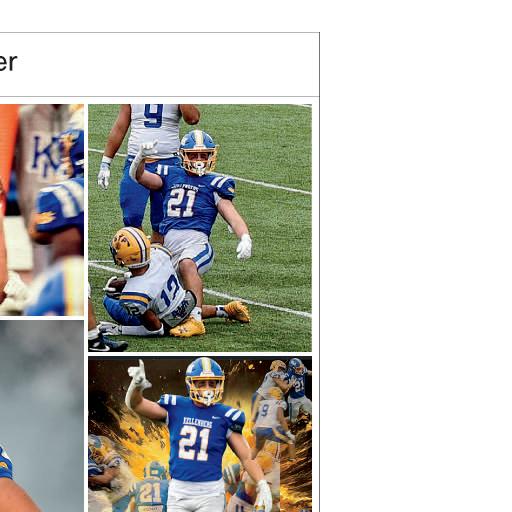
Task: Click the KU letters in the blurred photo
Action: click(47, 155)
